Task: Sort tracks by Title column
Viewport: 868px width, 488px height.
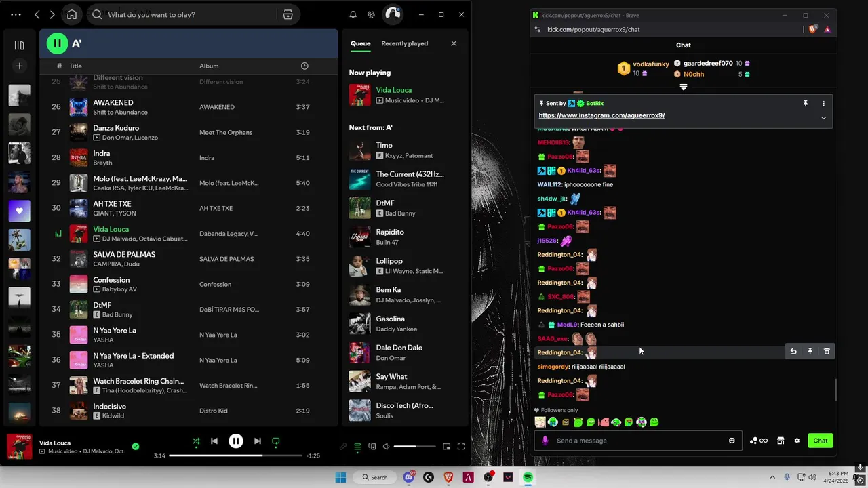Action: pos(75,66)
